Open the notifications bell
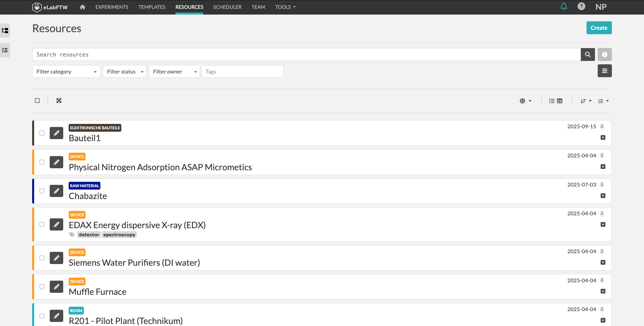Screen dimensions: 644x326 tap(563, 6)
